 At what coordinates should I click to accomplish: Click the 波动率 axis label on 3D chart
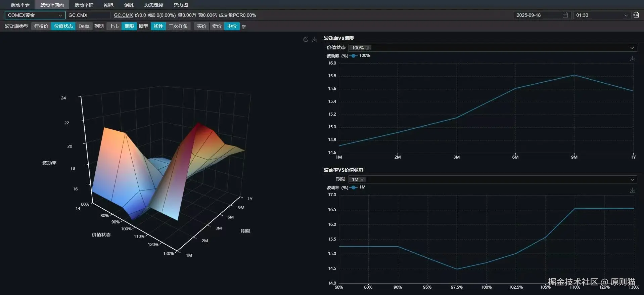pos(49,163)
